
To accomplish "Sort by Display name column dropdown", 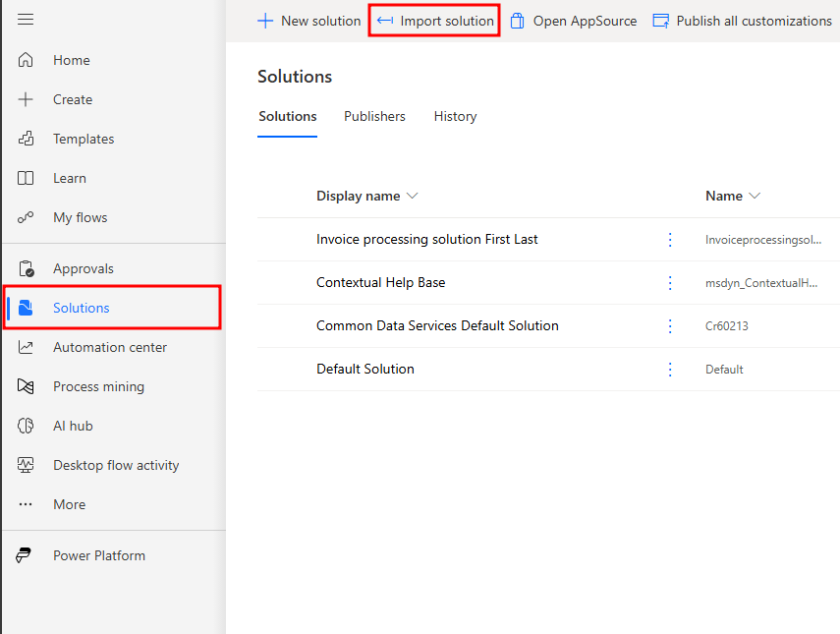I will pyautogui.click(x=412, y=196).
